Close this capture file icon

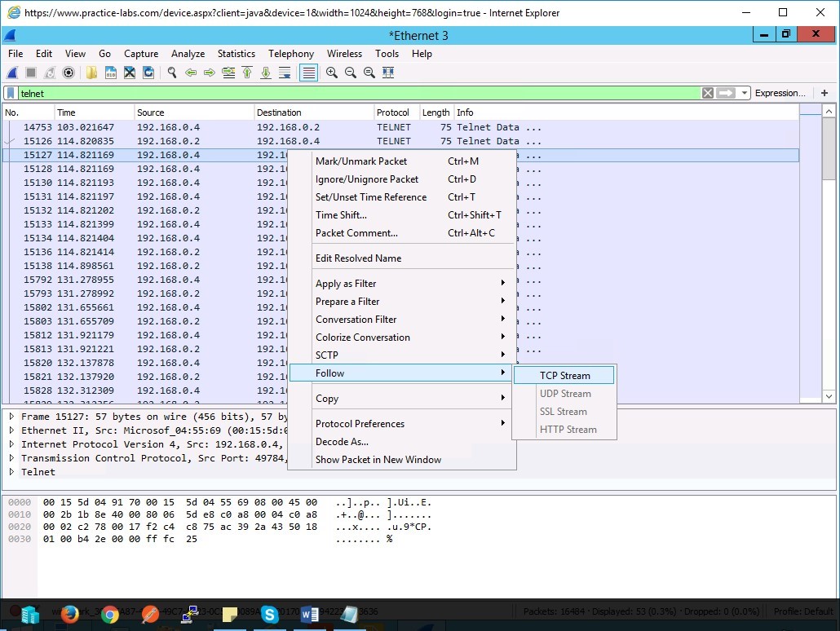click(x=130, y=73)
